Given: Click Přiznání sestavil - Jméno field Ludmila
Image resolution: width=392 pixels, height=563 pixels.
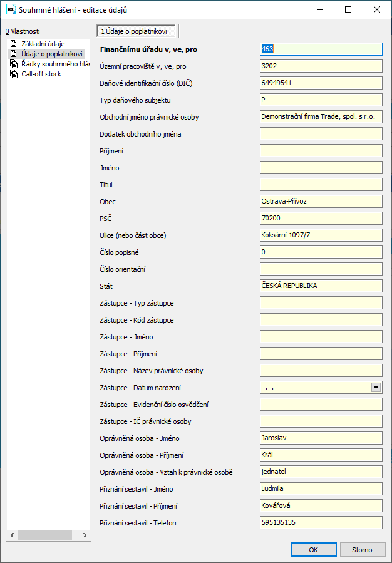Looking at the screenshot, I should click(321, 489).
